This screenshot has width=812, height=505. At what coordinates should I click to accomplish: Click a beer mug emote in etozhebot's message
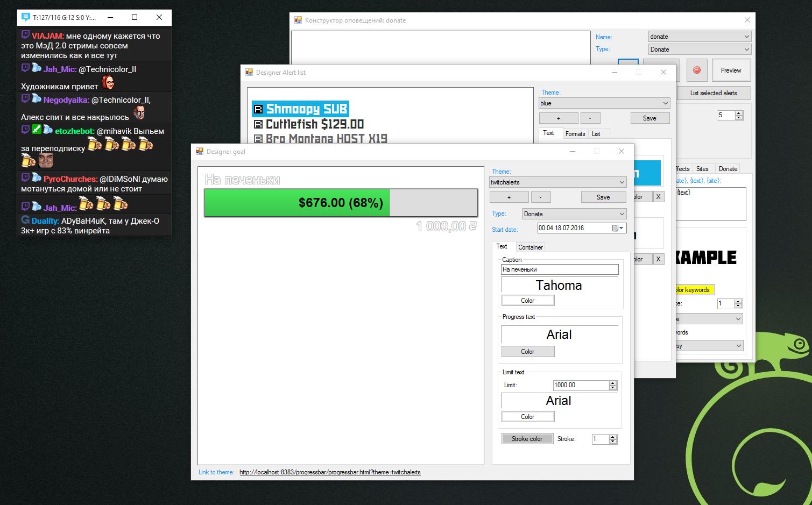click(x=95, y=144)
